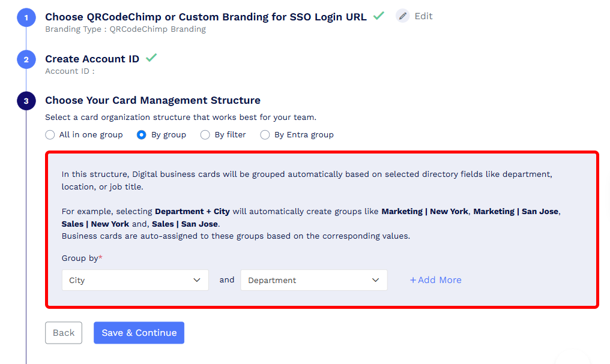Click the Add More link
The image size is (610, 364).
(436, 280)
